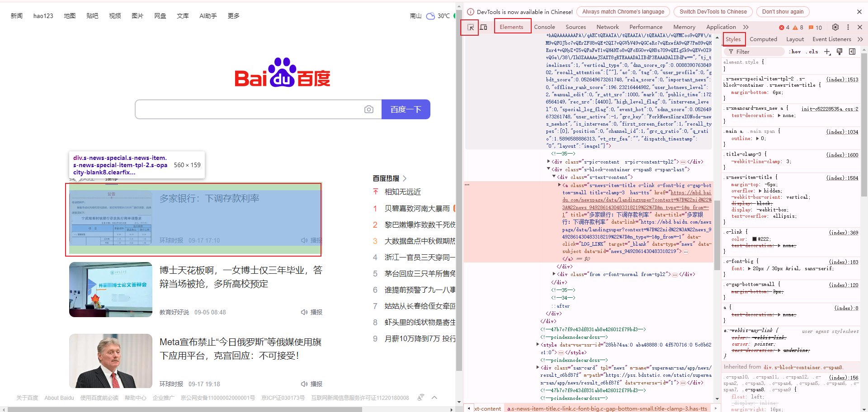The width and height of the screenshot is (868, 412).
Task: Open the Event Listeners tab
Action: [x=831, y=39]
